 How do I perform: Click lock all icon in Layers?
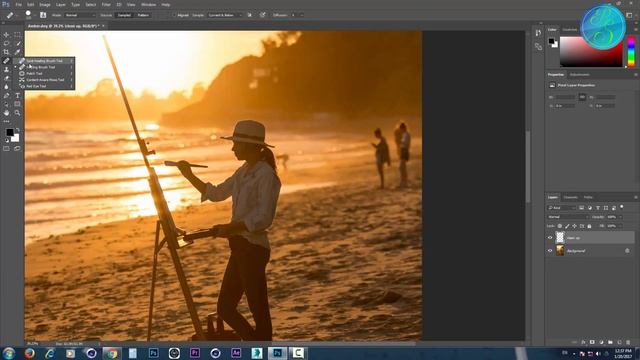(x=589, y=226)
